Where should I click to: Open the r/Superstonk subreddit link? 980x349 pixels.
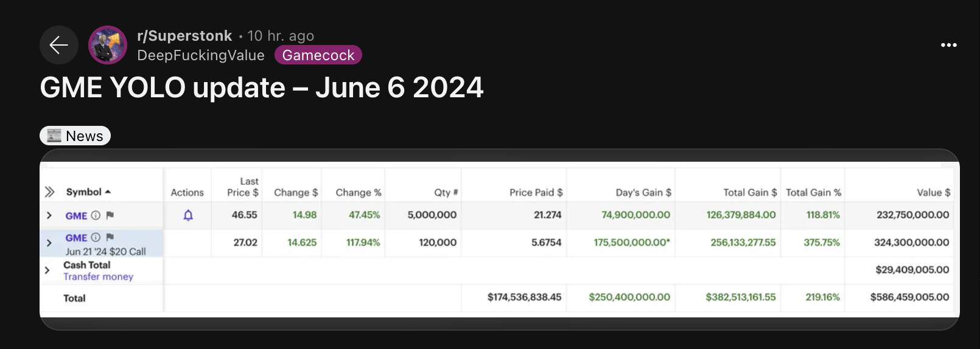click(184, 36)
